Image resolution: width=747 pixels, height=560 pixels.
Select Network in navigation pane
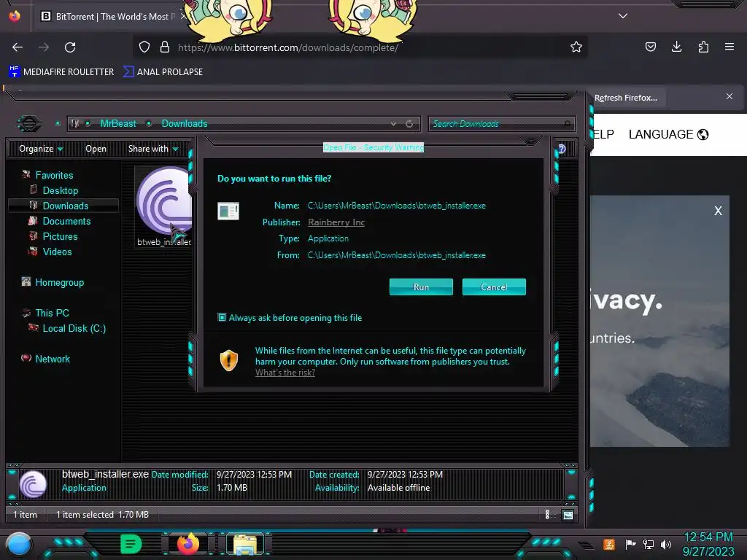[x=46, y=359]
